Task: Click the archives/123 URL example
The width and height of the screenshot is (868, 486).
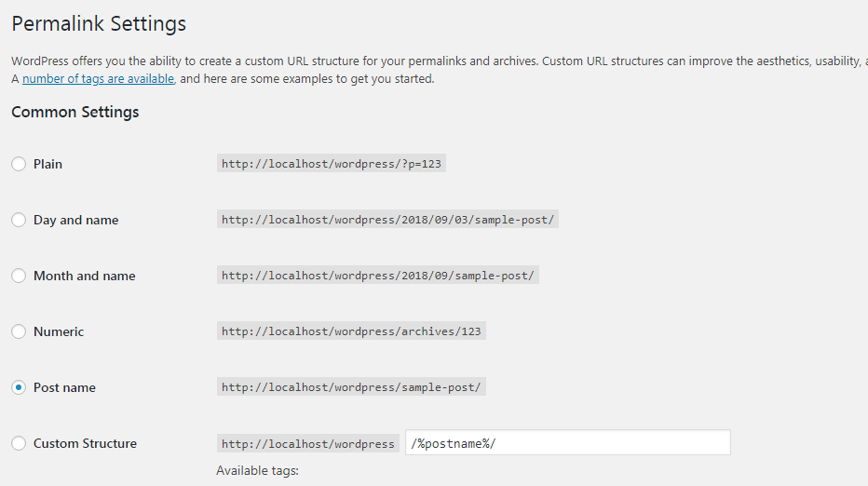Action: (351, 331)
